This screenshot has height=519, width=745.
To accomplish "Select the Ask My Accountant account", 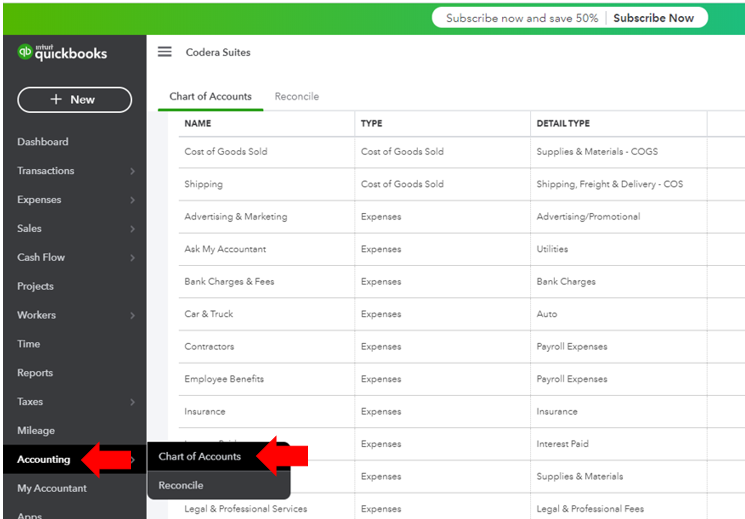I will click(225, 249).
